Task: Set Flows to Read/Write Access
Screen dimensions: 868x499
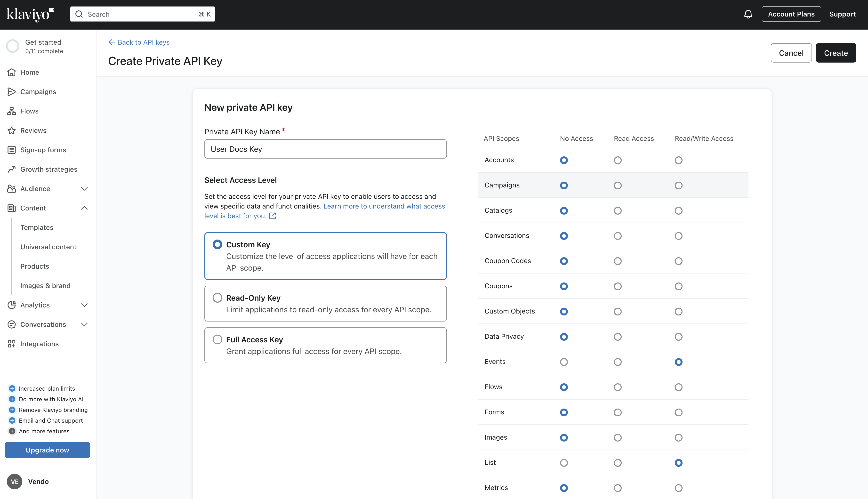Action: pyautogui.click(x=678, y=387)
